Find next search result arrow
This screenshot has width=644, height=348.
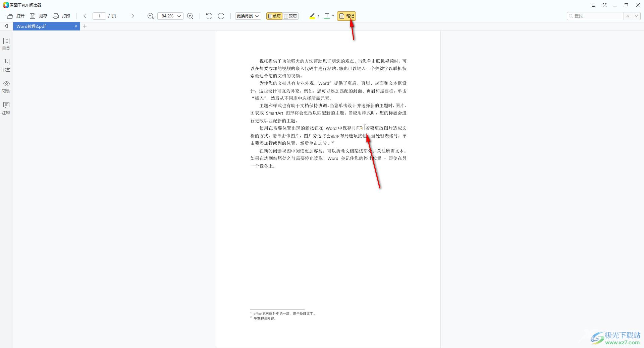(636, 16)
